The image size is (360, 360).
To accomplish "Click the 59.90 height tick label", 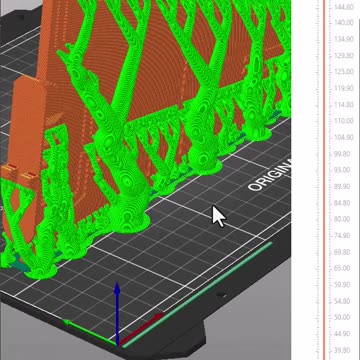I will coord(342,285).
